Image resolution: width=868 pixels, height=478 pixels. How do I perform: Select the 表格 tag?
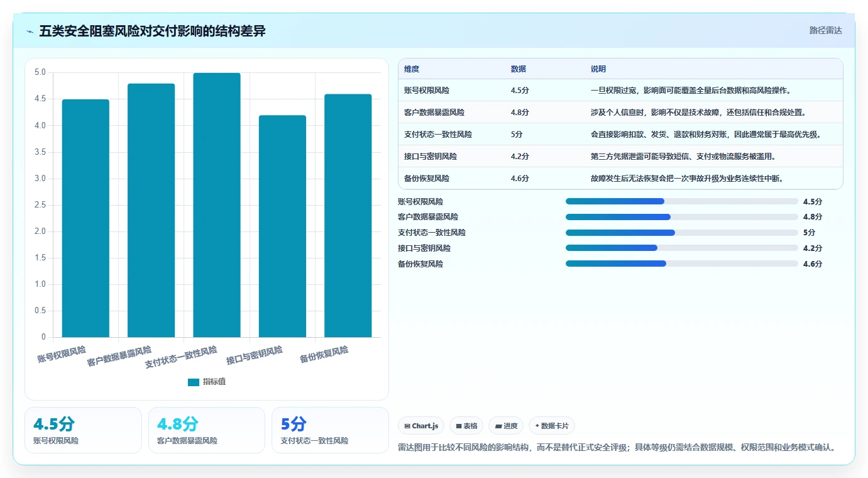pyautogui.click(x=466, y=426)
